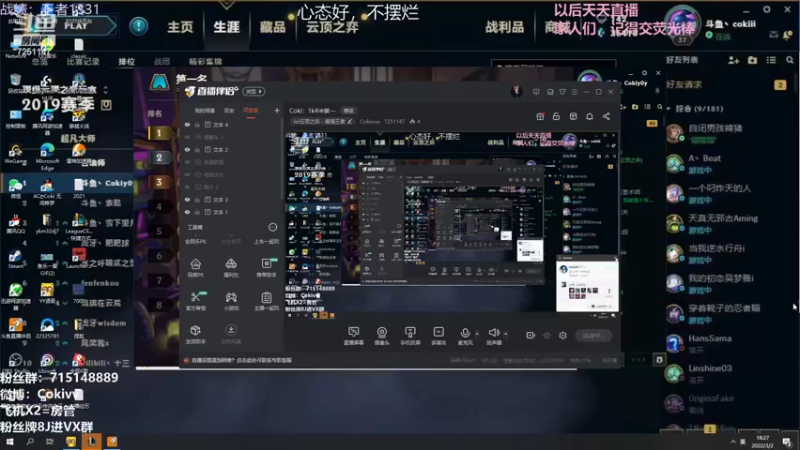This screenshot has width=800, height=450.
Task: Click the friends list view options icon
Action: [x=771, y=60]
